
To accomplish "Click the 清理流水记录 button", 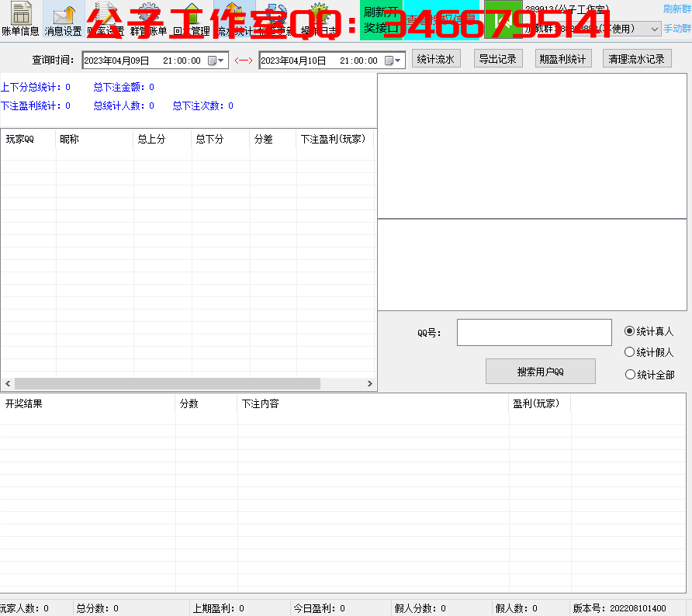I will click(x=637, y=59).
